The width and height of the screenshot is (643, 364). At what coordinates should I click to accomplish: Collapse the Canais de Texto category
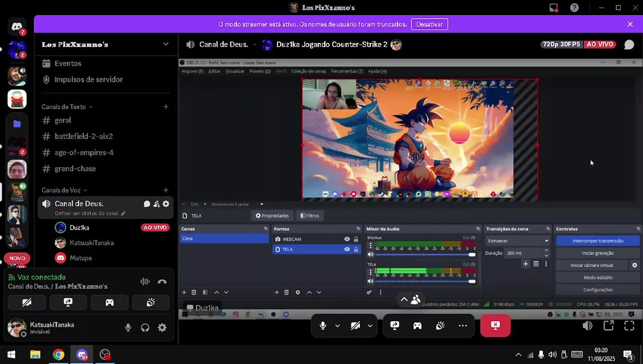click(x=67, y=107)
